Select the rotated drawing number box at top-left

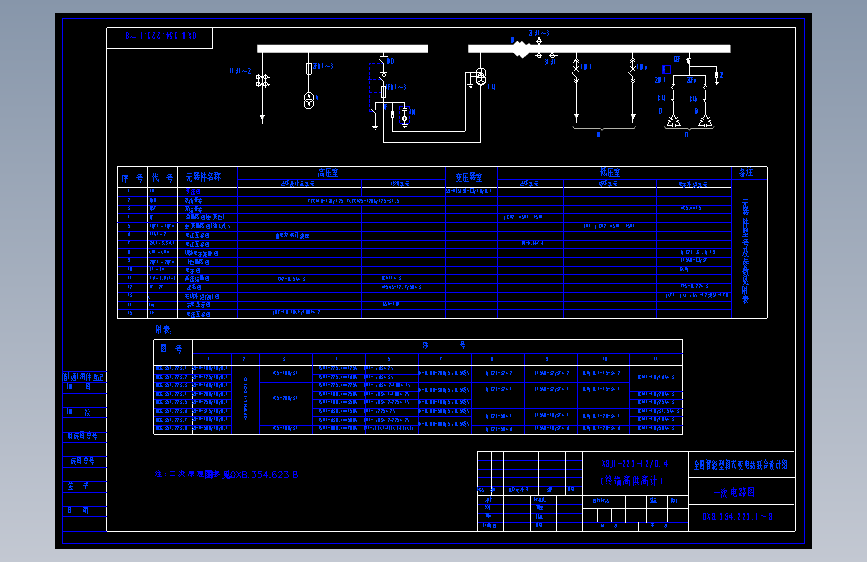160,38
